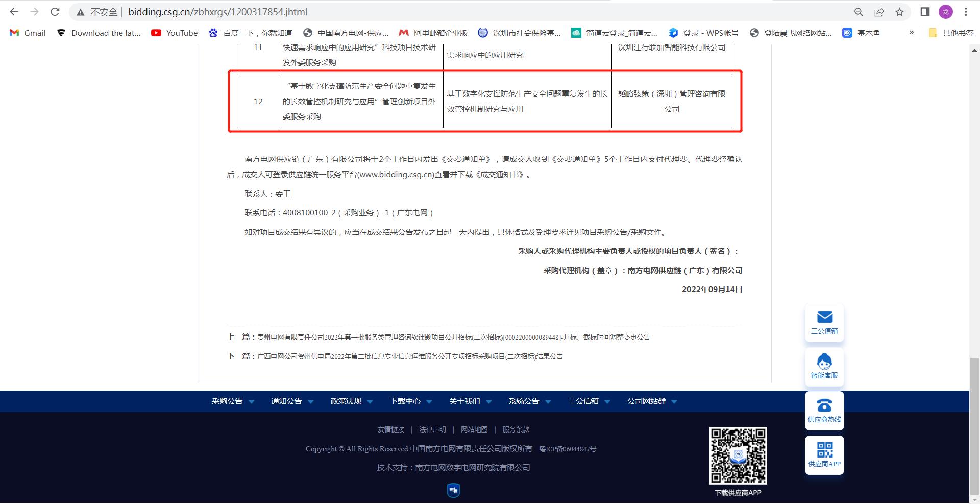Share this page via share icon
This screenshot has width=980, height=504.
tap(879, 12)
